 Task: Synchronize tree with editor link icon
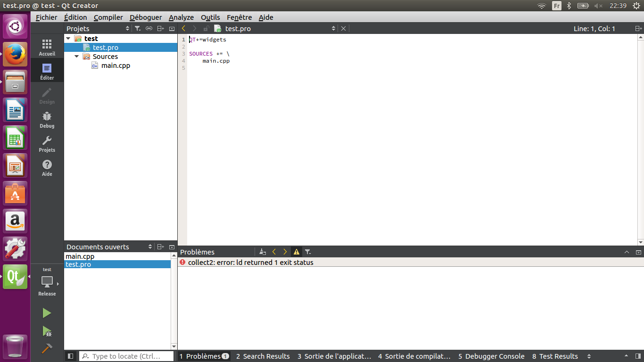tap(149, 29)
